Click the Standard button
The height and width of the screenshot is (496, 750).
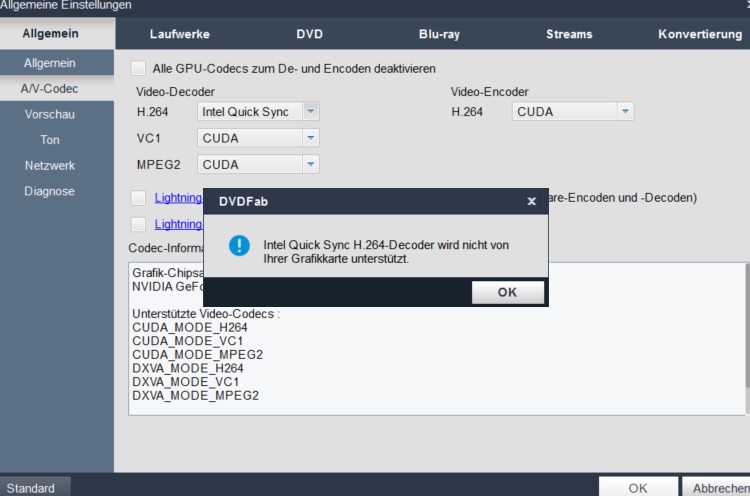[35, 487]
